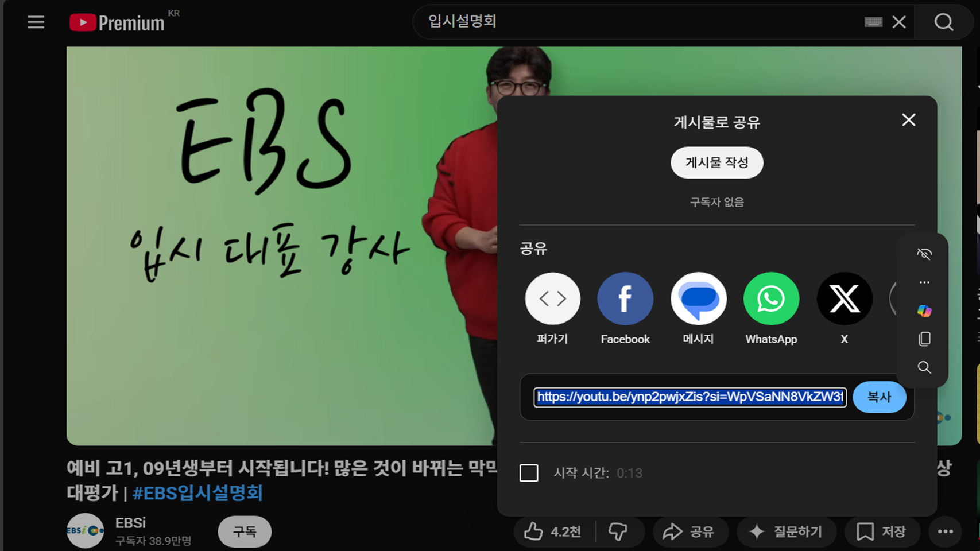Image resolution: width=980 pixels, height=551 pixels.
Task: Edit the 0:13 start time value
Action: (x=629, y=473)
